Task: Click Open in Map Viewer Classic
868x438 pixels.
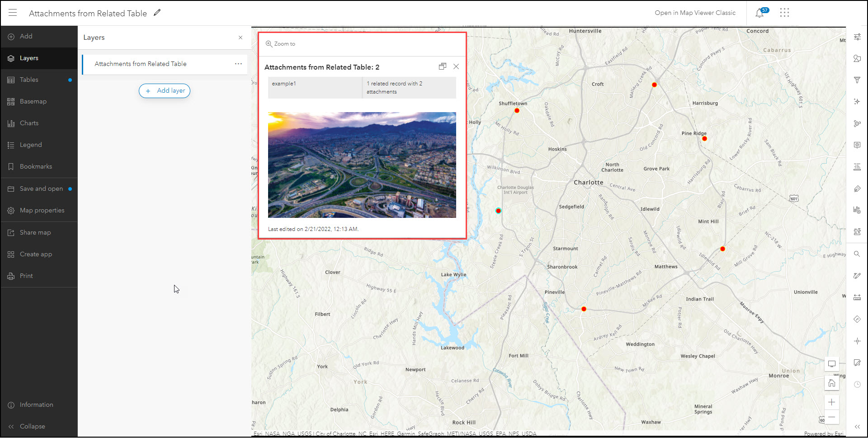Action: click(695, 13)
